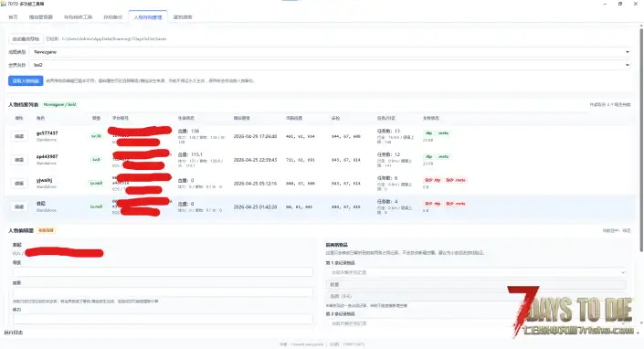
Task: Select character name ap443907
Action: tap(47, 156)
